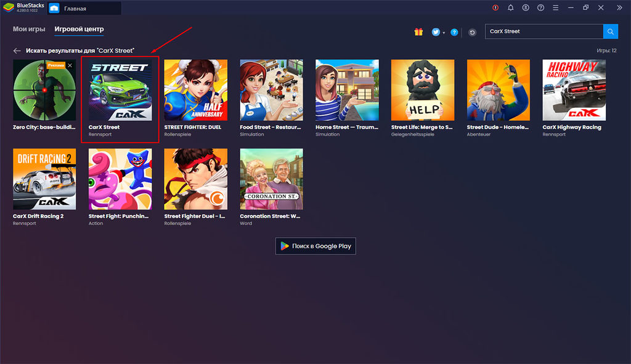Close the Zero City ad with X
631x364 pixels.
click(x=70, y=65)
